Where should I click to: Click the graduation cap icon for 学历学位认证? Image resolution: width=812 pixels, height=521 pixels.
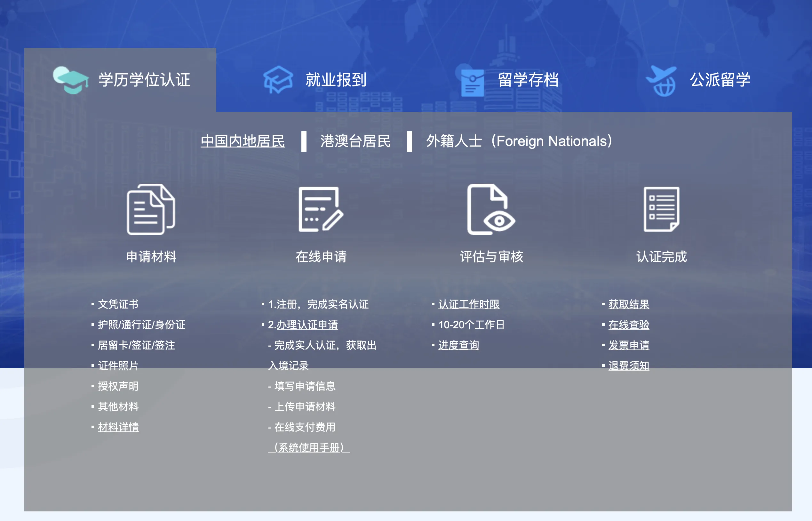coord(70,80)
